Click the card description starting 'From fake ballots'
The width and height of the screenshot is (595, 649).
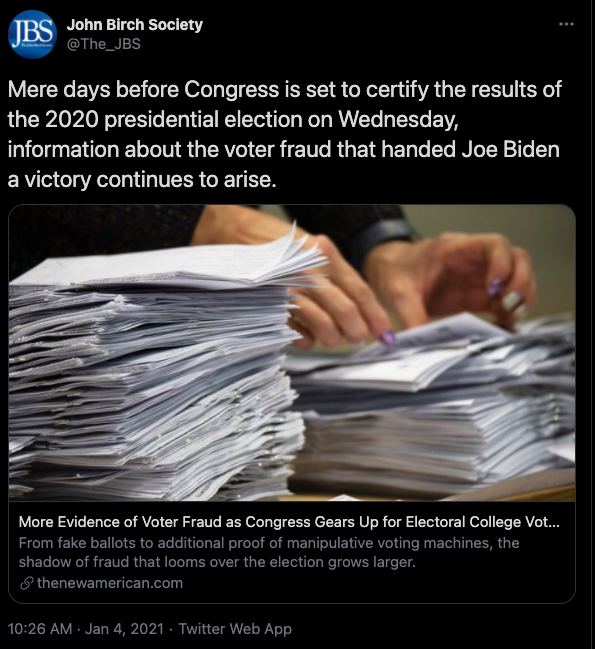pos(269,552)
